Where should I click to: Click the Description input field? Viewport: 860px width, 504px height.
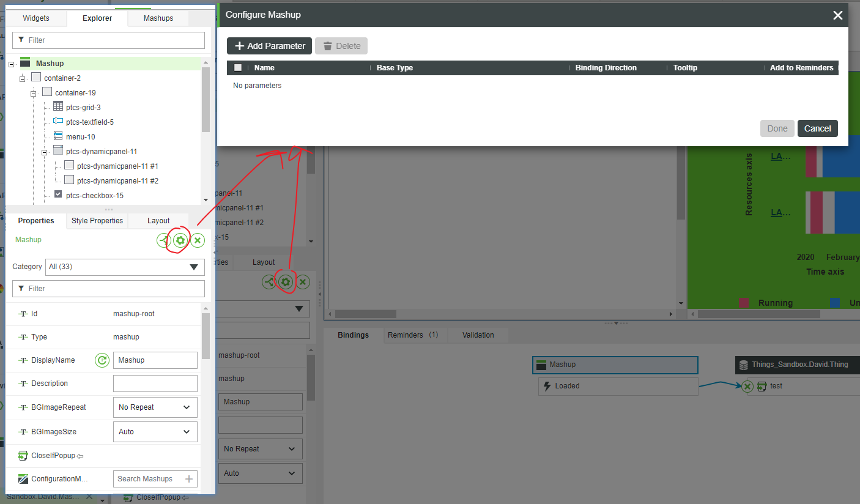(x=155, y=384)
